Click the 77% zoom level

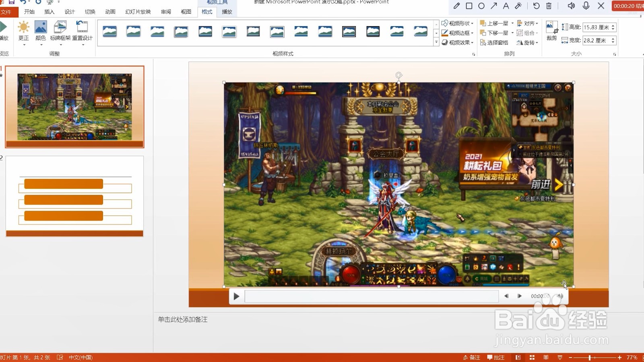click(x=632, y=358)
